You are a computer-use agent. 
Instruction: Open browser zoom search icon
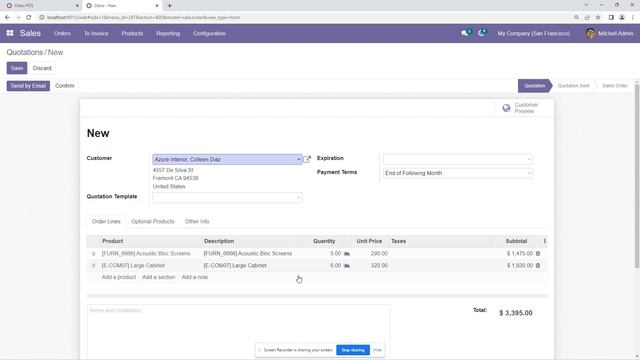click(x=576, y=18)
